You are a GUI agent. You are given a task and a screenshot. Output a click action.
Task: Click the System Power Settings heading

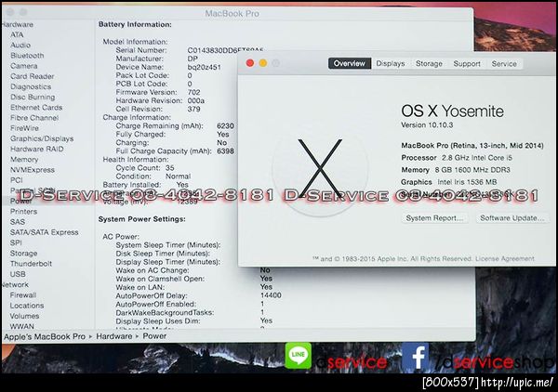pos(141,219)
